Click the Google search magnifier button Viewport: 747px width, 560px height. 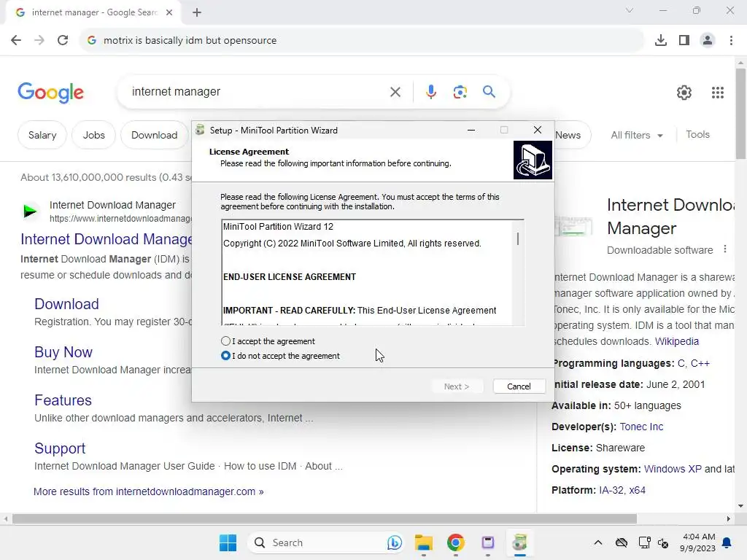(x=489, y=91)
